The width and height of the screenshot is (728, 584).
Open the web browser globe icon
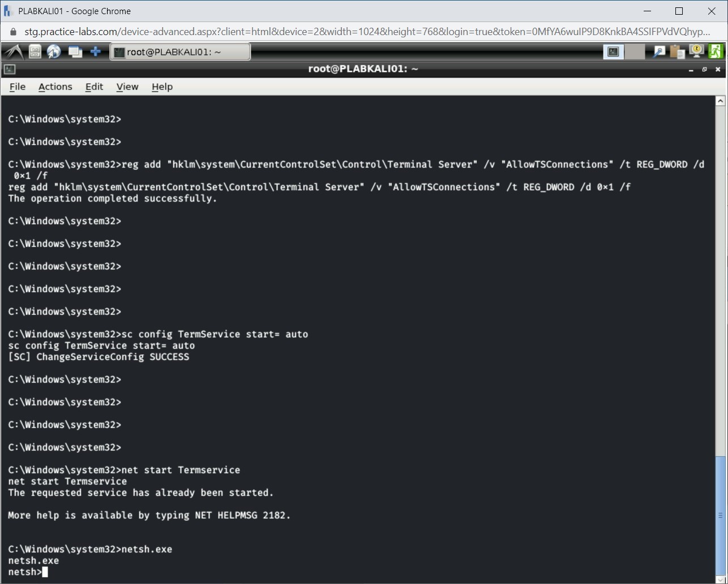click(x=54, y=52)
